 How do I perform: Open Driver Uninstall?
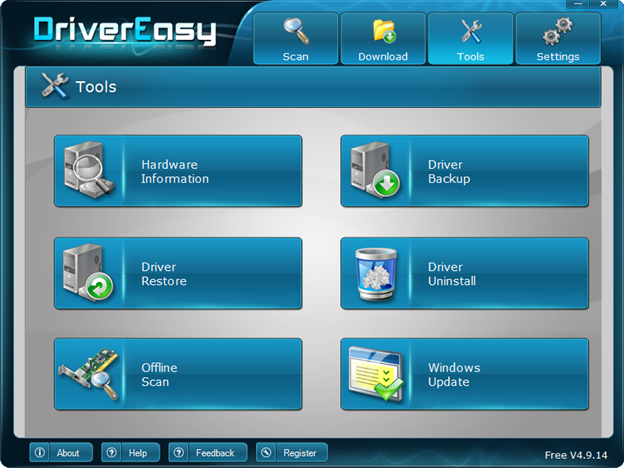464,273
